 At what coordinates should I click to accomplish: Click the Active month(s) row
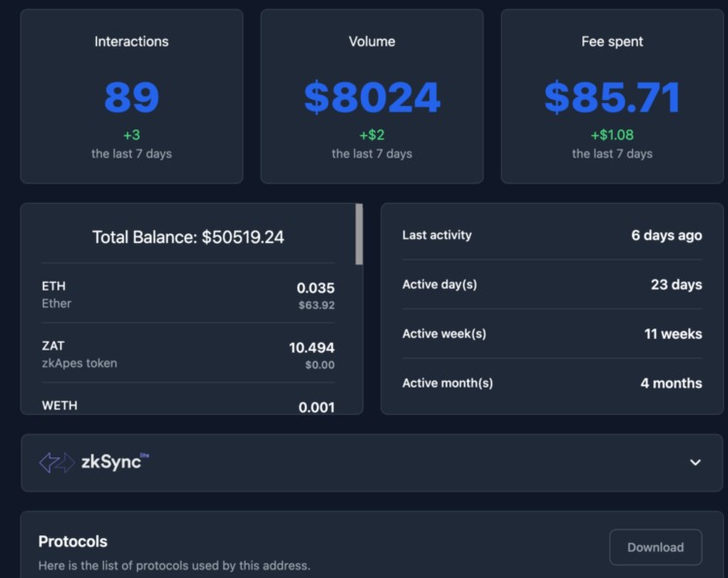click(x=551, y=383)
